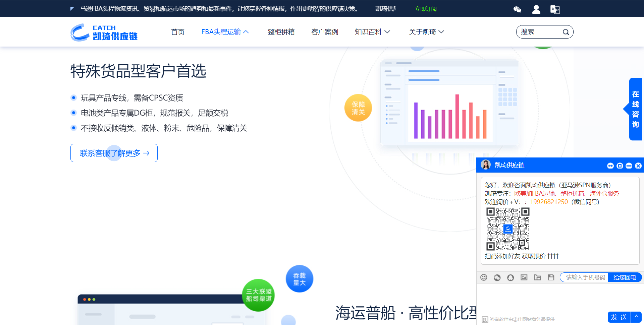The image size is (644, 325).
Task: Focus the 请输入手机号码 phone field
Action: (585, 277)
